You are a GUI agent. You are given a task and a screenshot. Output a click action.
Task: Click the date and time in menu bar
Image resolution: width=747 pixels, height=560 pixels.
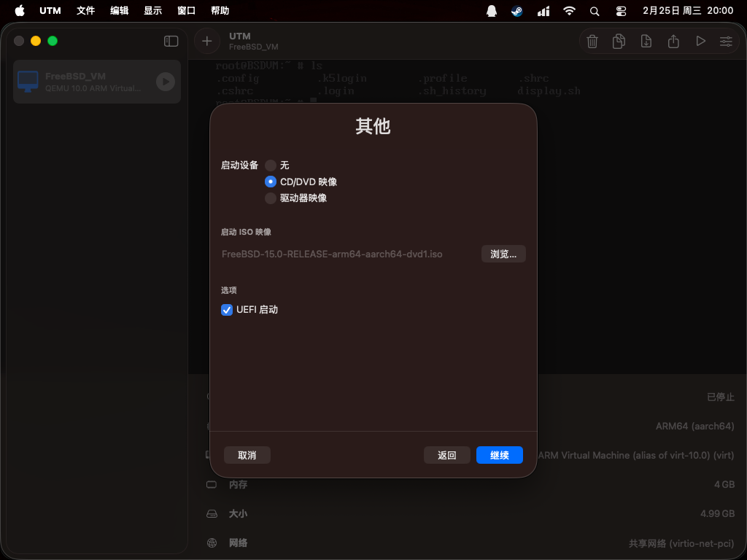pyautogui.click(x=688, y=10)
